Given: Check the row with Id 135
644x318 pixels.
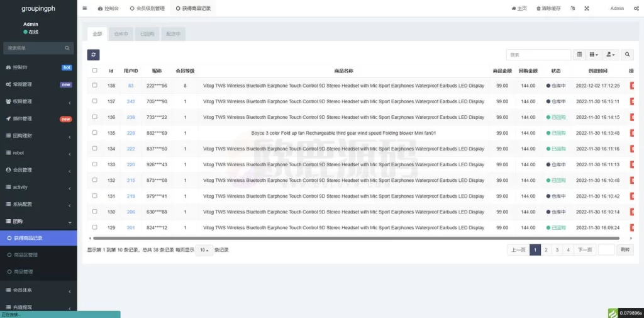Looking at the screenshot, I should (95, 132).
